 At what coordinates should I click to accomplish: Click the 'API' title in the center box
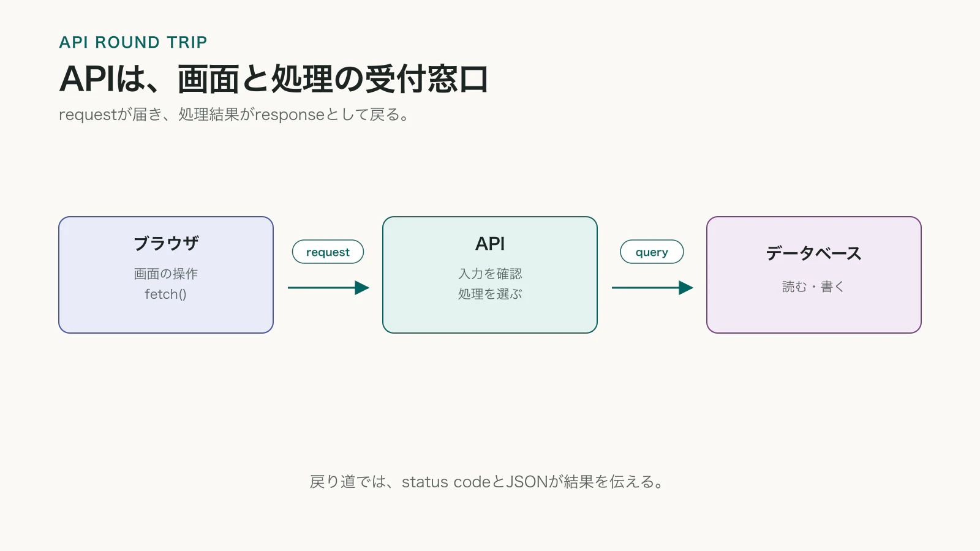[490, 244]
